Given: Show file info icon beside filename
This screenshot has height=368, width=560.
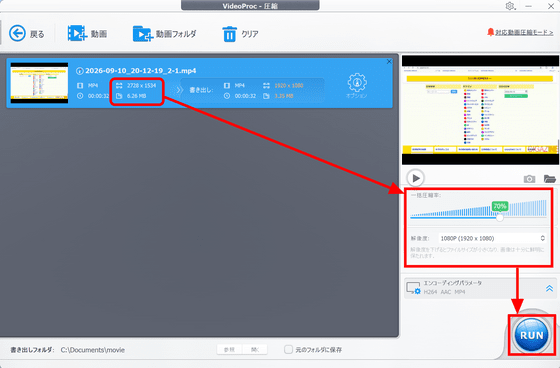Looking at the screenshot, I should point(80,71).
